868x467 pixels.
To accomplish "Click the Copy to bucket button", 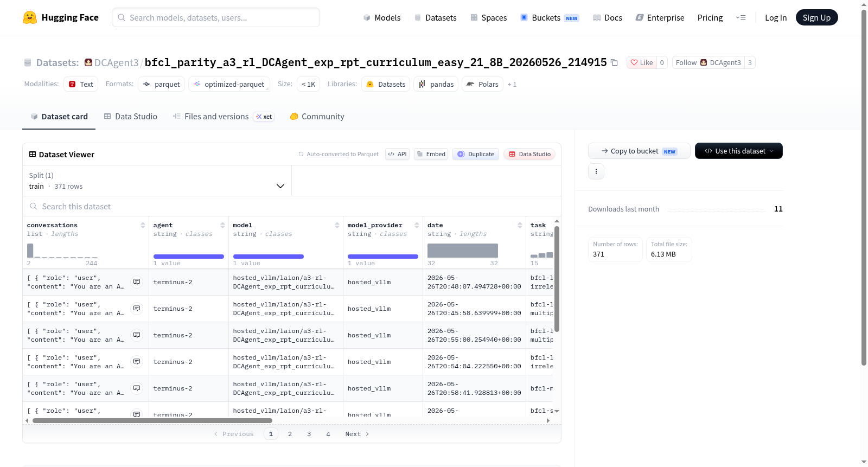I will (639, 151).
